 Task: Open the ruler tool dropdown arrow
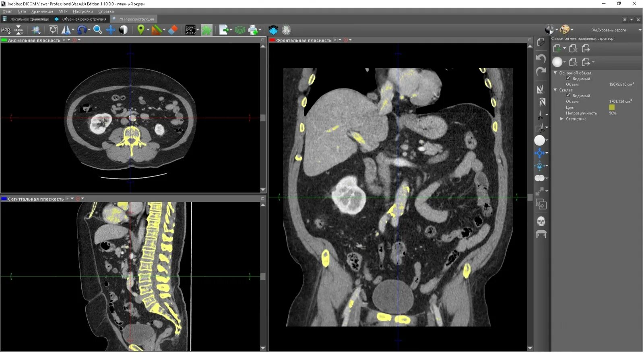[x=164, y=30]
